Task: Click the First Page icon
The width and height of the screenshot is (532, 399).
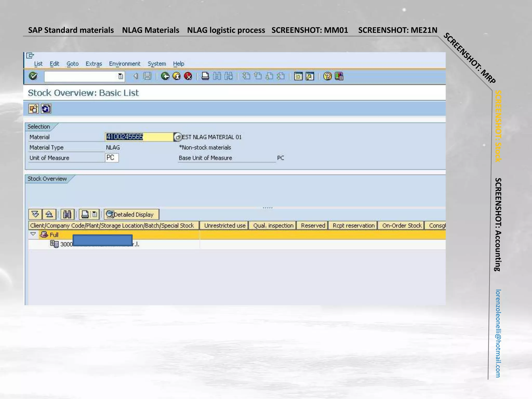Action: click(246, 76)
